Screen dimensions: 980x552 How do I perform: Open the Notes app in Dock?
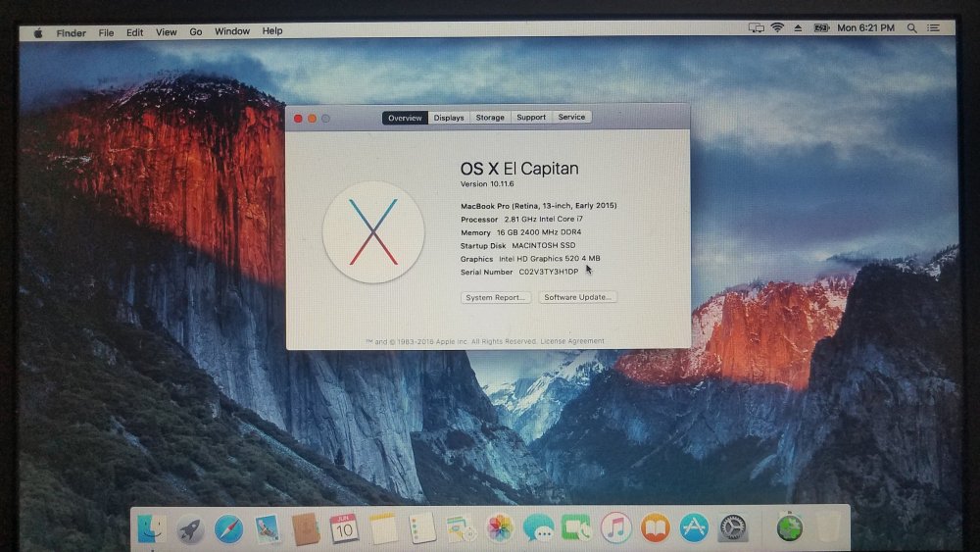click(384, 528)
